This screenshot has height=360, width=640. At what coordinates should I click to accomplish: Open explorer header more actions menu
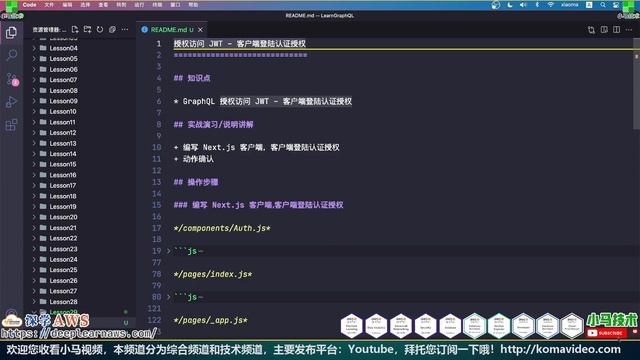125,29
